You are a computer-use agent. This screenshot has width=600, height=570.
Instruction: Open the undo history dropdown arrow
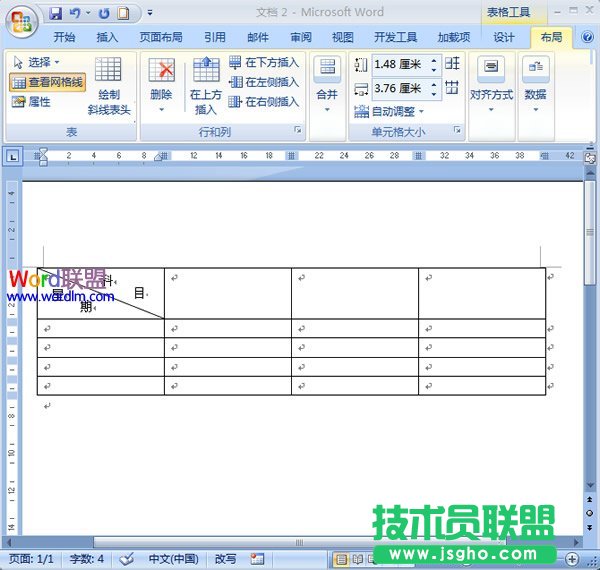click(88, 13)
